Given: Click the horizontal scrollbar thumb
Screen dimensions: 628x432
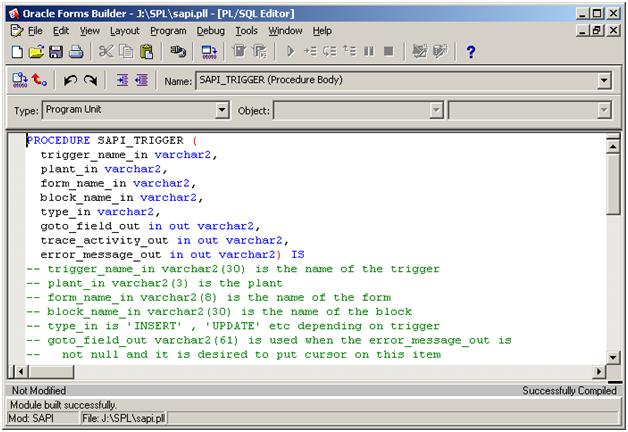Looking at the screenshot, I should coord(51,372).
